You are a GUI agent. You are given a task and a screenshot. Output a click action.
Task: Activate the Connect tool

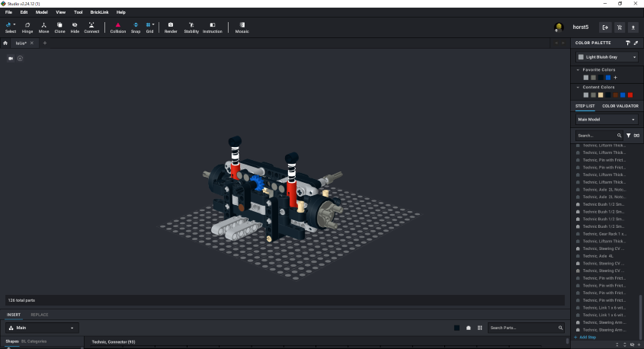pos(91,27)
